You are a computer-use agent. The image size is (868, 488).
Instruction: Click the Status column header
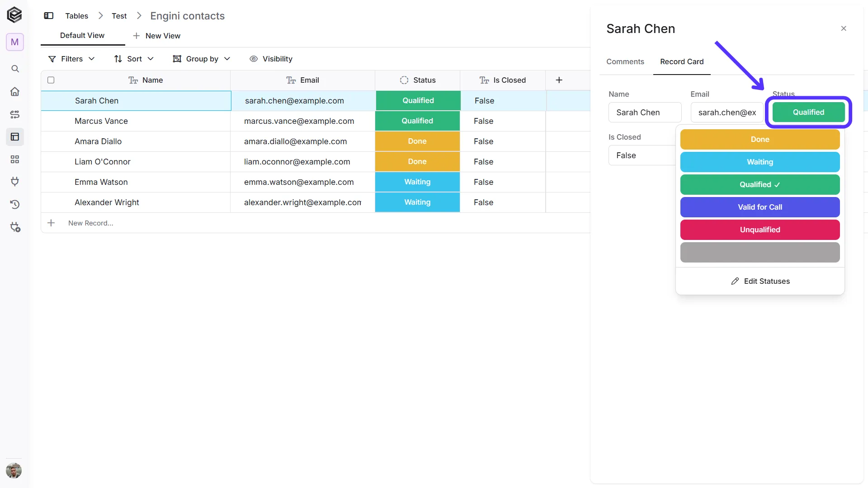pos(417,80)
